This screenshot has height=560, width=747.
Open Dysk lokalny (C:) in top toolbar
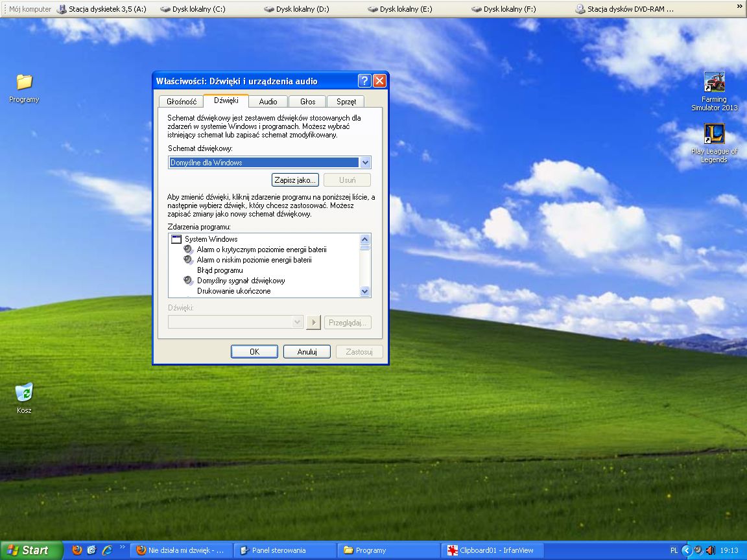193,9
